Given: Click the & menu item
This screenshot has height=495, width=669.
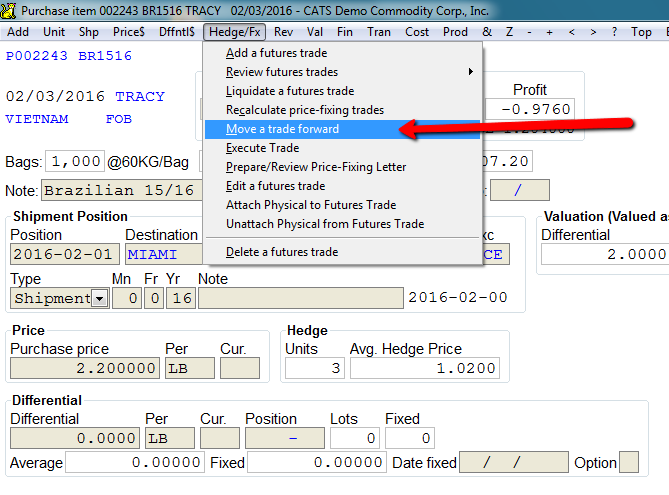Looking at the screenshot, I should coord(487,32).
